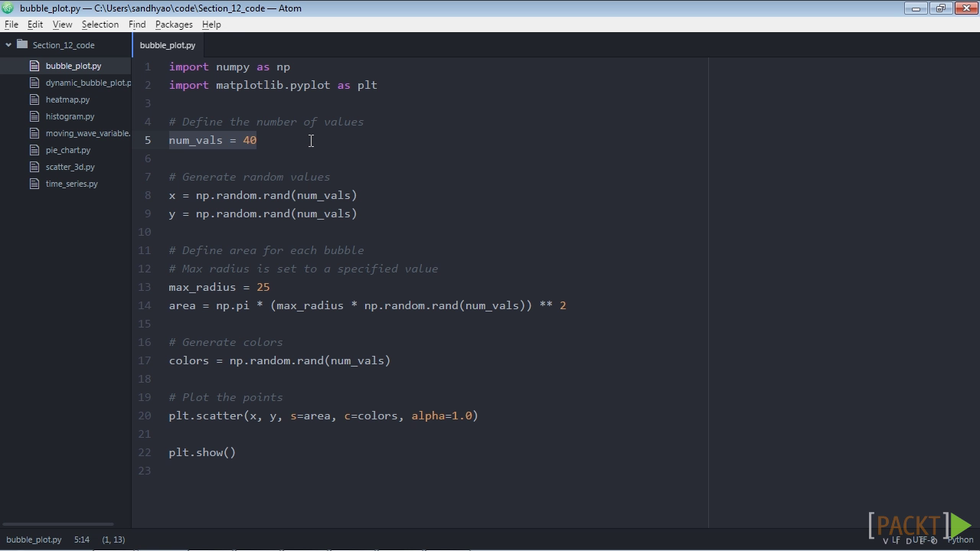Collapse the Section_12_code folder arrow
The width and height of the screenshot is (980, 551).
[x=8, y=44]
